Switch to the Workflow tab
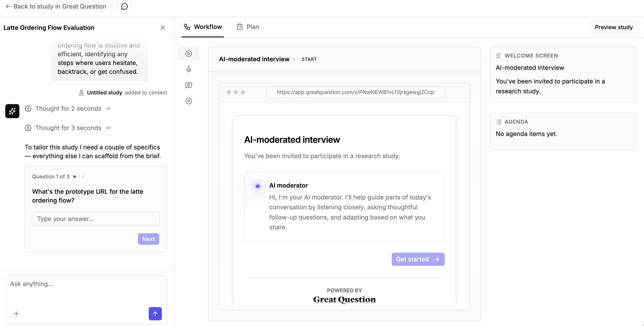This screenshot has height=326, width=644. click(x=203, y=27)
